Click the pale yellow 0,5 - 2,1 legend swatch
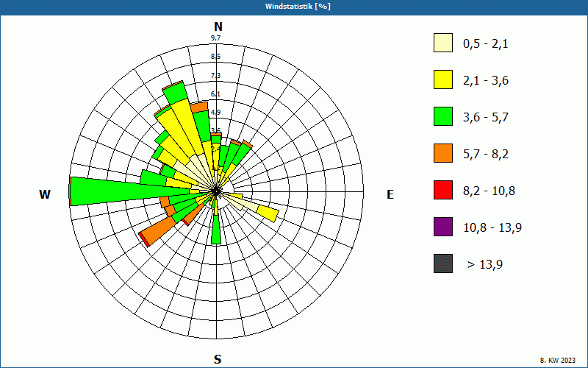The width and height of the screenshot is (588, 368). 443,43
